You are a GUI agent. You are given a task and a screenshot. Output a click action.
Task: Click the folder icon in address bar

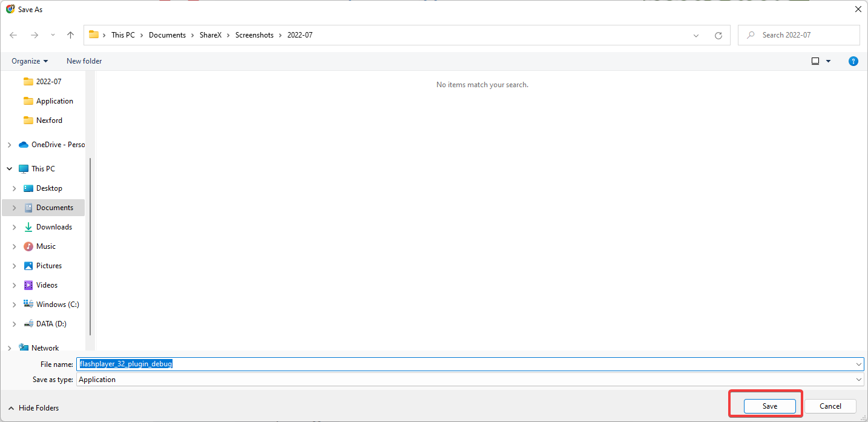coord(94,35)
